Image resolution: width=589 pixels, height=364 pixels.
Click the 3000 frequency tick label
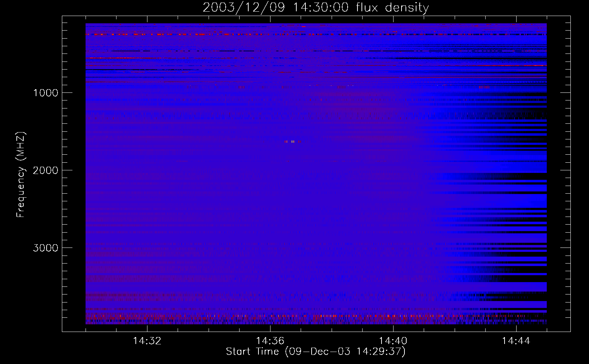46,248
